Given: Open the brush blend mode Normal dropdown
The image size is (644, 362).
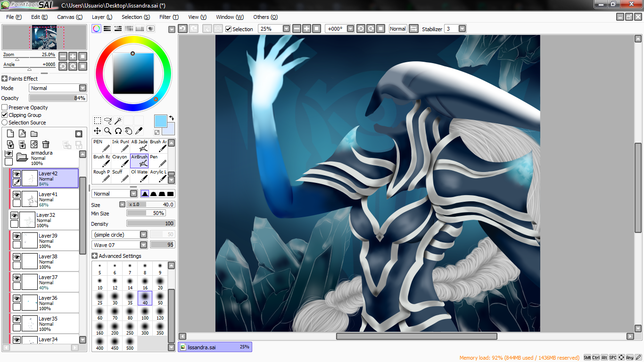Looking at the screenshot, I should click(115, 194).
